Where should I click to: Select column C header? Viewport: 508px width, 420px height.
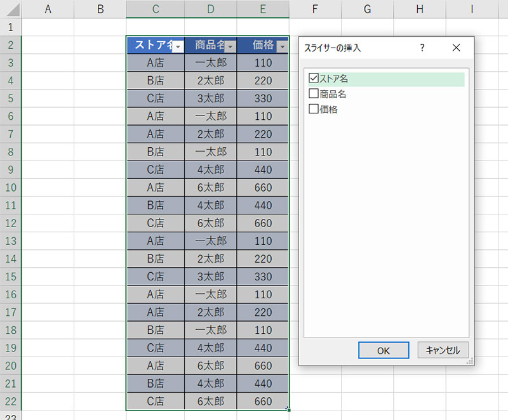(155, 9)
